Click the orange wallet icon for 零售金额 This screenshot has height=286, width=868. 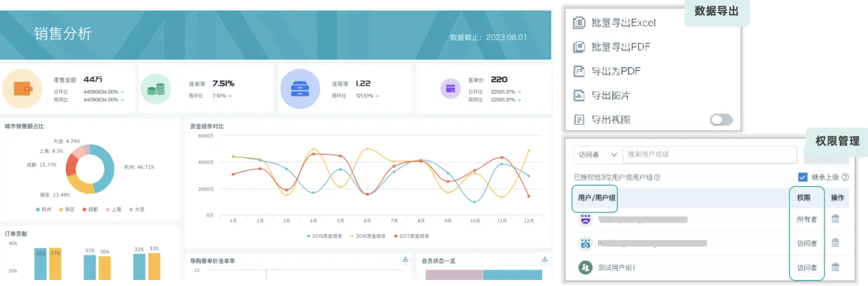pyautogui.click(x=23, y=89)
